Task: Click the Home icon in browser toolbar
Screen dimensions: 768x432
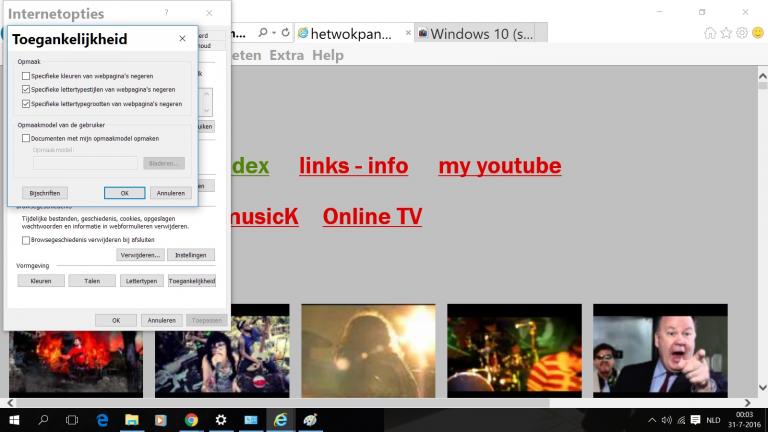Action: [710, 33]
